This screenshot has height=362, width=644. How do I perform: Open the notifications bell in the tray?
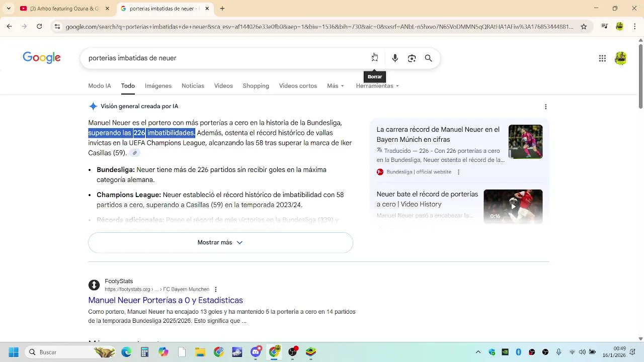pos(632,352)
